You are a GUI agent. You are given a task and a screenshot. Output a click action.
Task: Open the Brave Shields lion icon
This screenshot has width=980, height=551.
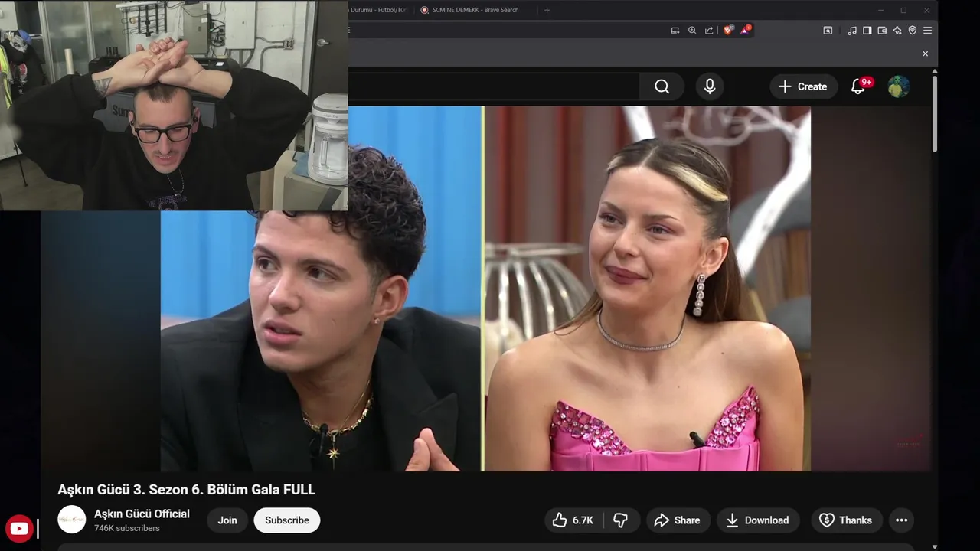pos(727,31)
